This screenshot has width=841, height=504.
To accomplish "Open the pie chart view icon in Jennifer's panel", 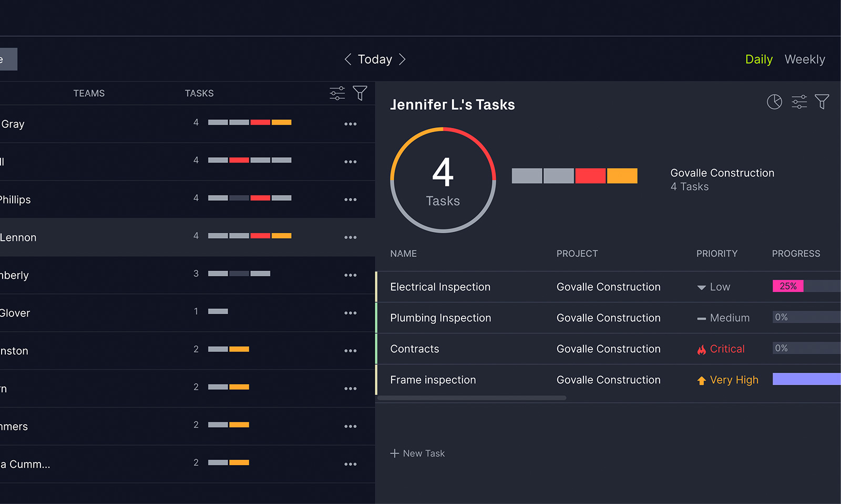I will click(774, 101).
